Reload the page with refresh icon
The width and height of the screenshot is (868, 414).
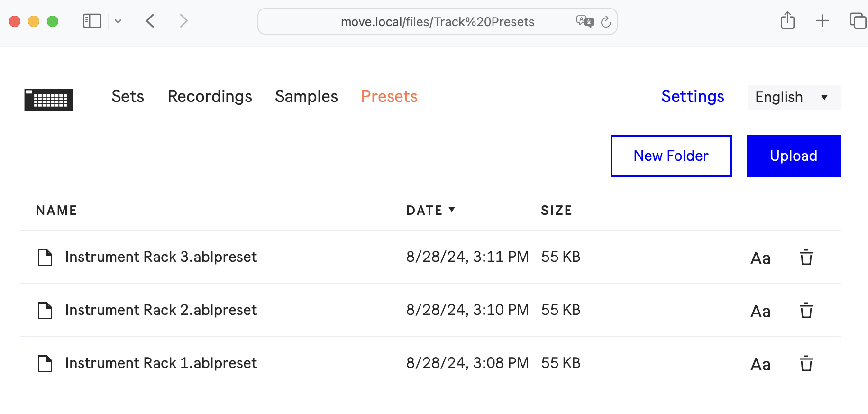pos(606,22)
